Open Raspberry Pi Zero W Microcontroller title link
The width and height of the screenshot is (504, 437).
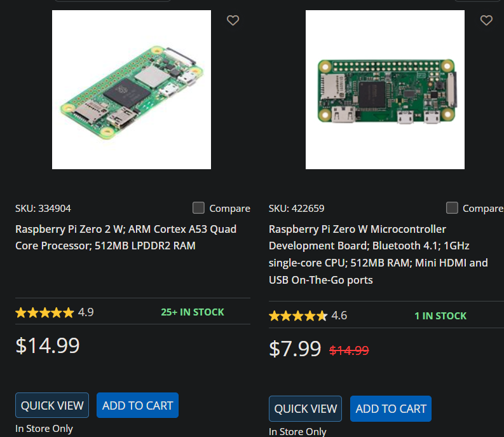tap(378, 254)
